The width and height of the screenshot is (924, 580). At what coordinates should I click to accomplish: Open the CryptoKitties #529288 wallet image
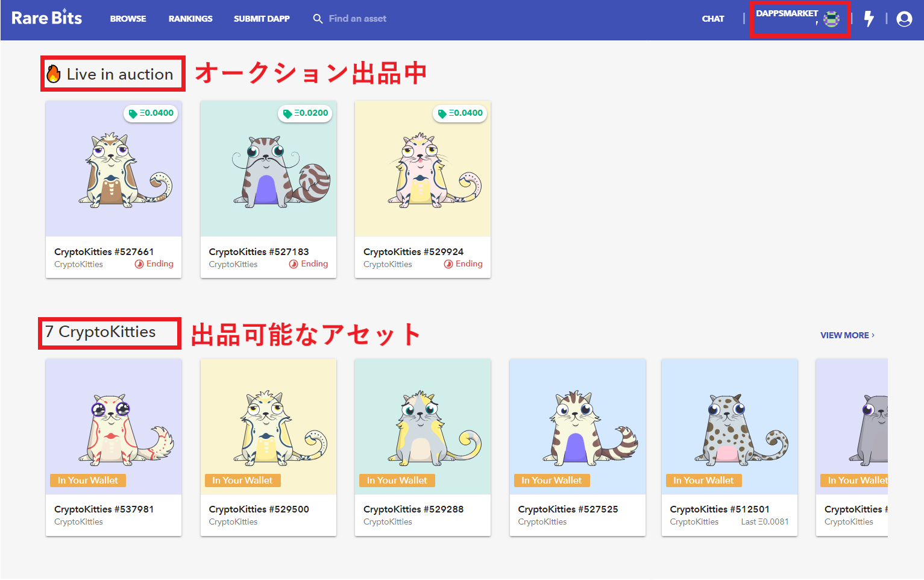423,427
